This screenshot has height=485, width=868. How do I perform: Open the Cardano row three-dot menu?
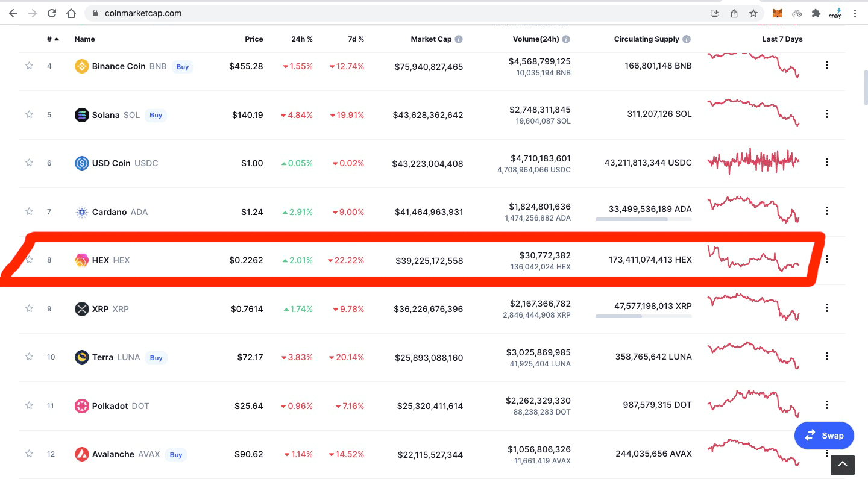click(827, 211)
